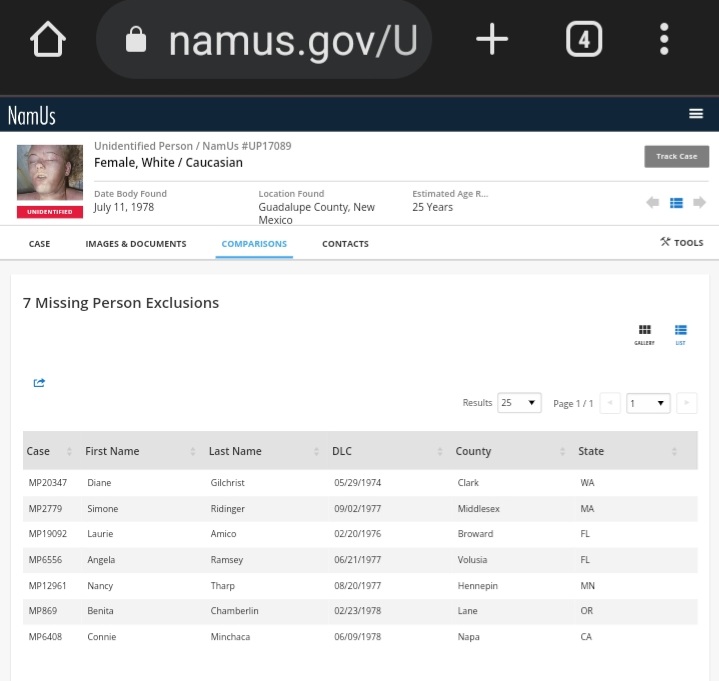Go to next case with right arrow
Viewport: 719px width, 681px height.
coord(699,203)
